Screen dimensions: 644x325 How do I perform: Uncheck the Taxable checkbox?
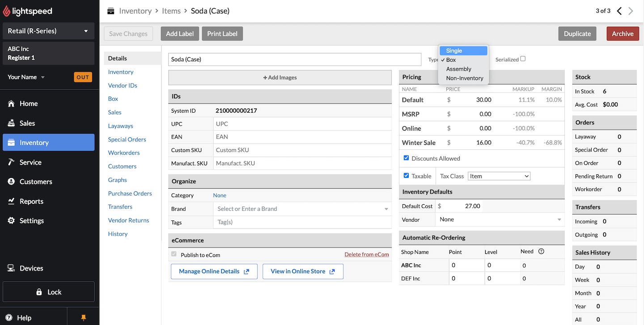[406, 176]
